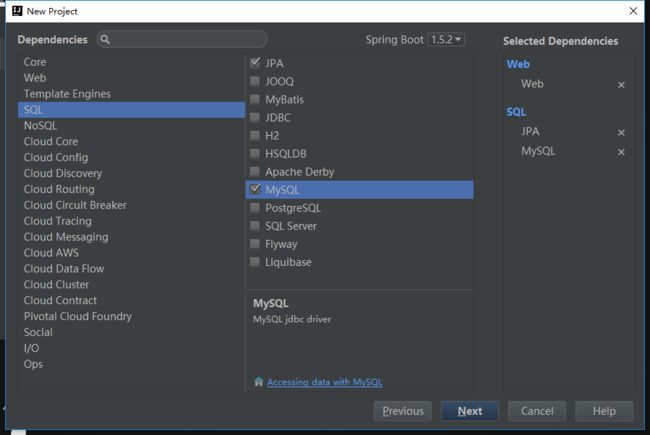Open Help for this dialog
Image resolution: width=650 pixels, height=435 pixels.
coord(604,411)
